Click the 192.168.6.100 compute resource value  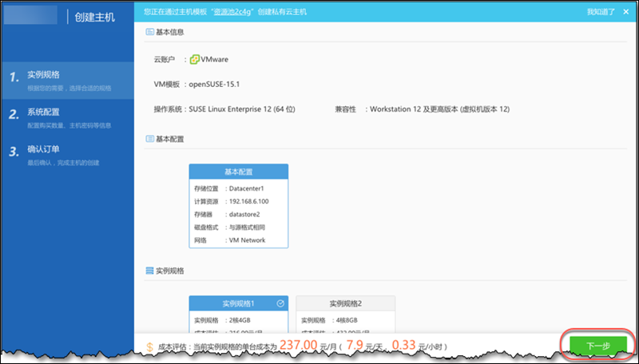[249, 201]
